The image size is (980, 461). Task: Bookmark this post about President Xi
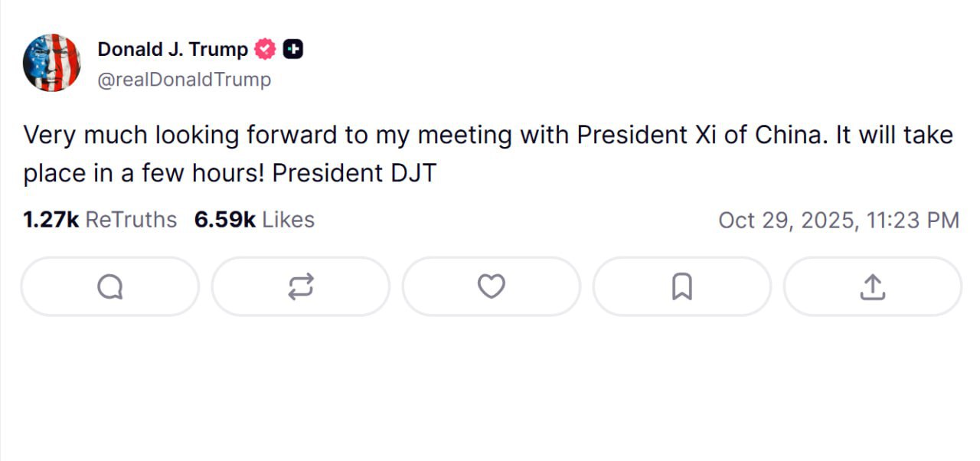[681, 286]
